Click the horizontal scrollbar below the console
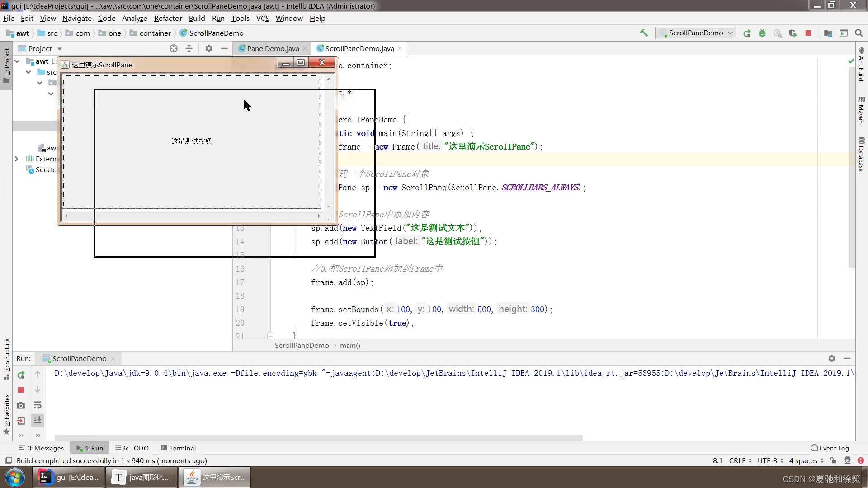Viewport: 868px width, 488px height. [x=316, y=437]
